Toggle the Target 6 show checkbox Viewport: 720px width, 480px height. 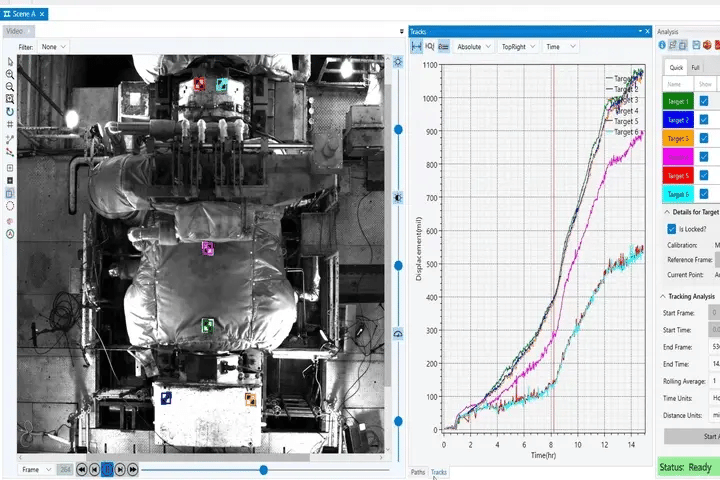click(703, 194)
